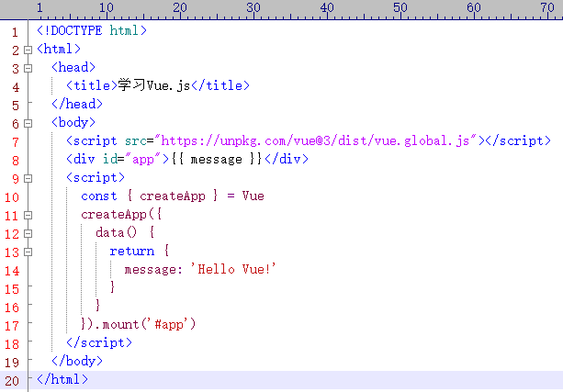This screenshot has width=563, height=392.
Task: Collapse the script block fold on line 9
Action: click(x=28, y=178)
